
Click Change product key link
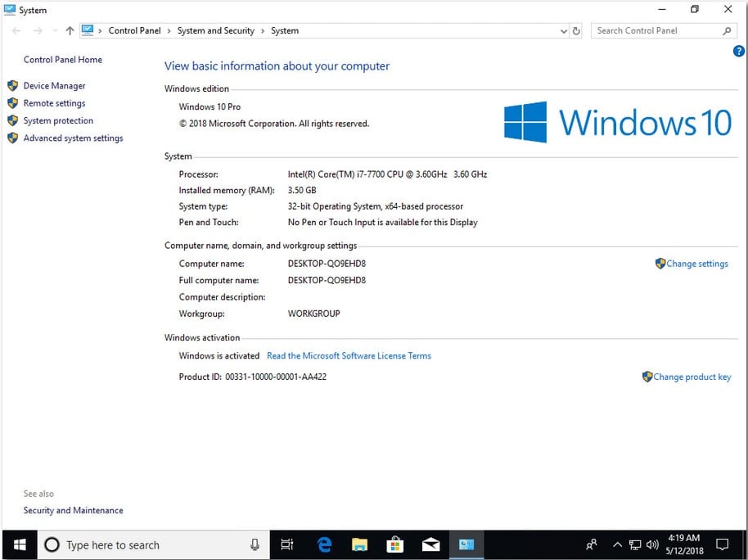click(692, 377)
